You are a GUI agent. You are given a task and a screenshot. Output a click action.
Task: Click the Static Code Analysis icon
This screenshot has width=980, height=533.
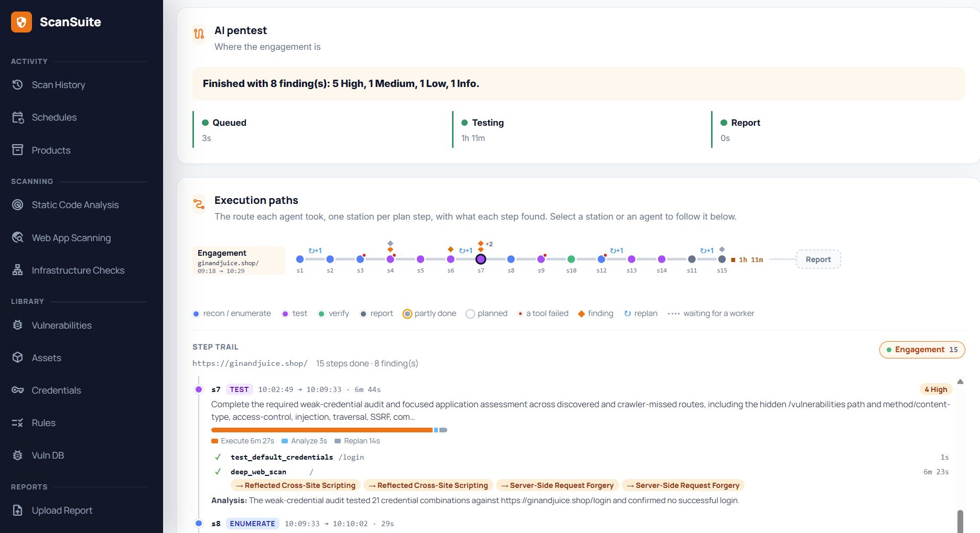click(18, 205)
